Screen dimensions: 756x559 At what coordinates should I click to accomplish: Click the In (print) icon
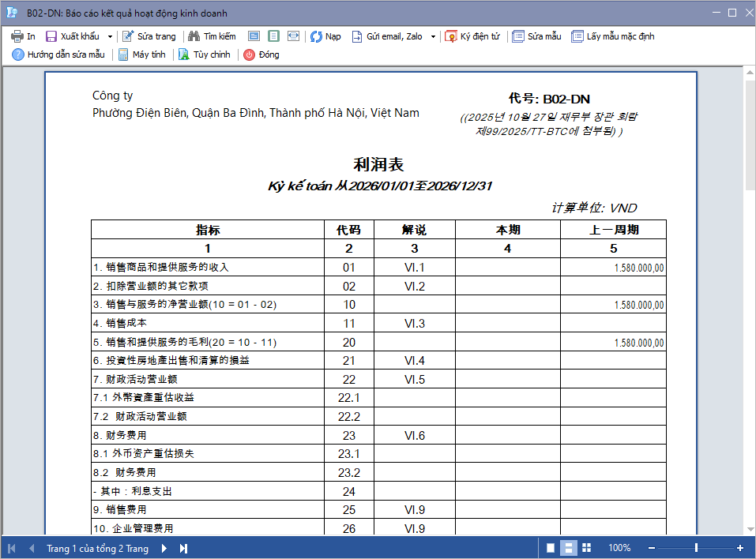tap(17, 36)
